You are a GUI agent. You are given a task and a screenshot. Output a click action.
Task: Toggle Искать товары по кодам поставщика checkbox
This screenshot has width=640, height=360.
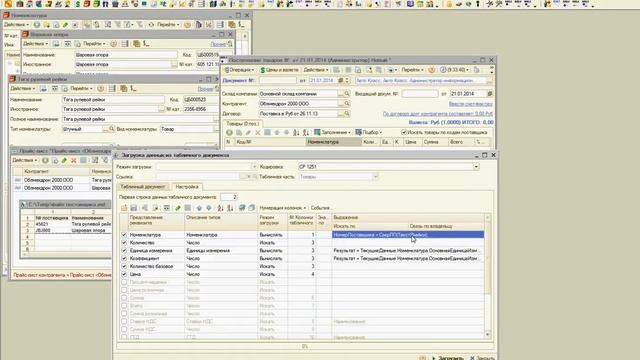click(x=404, y=132)
